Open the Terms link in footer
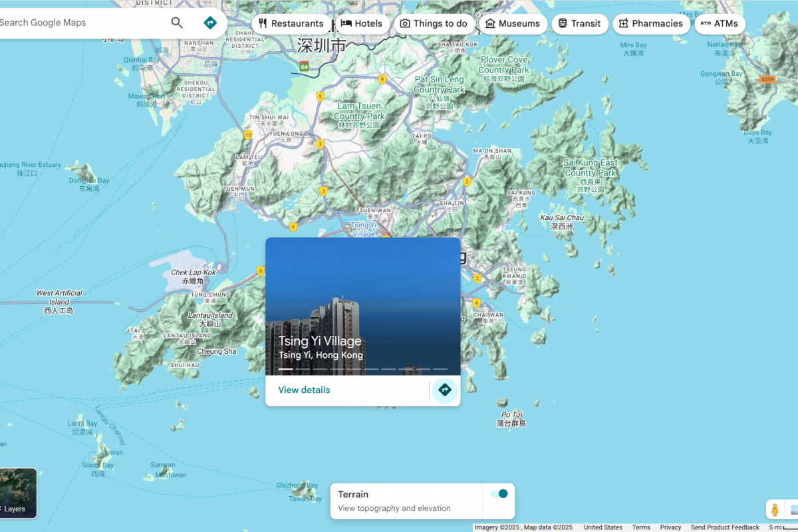798x532 pixels. [x=641, y=527]
